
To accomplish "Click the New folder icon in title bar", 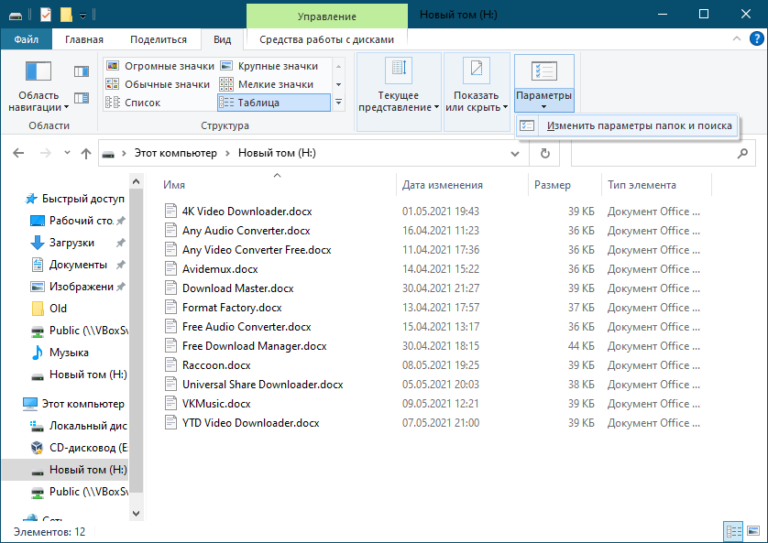I will click(x=66, y=15).
